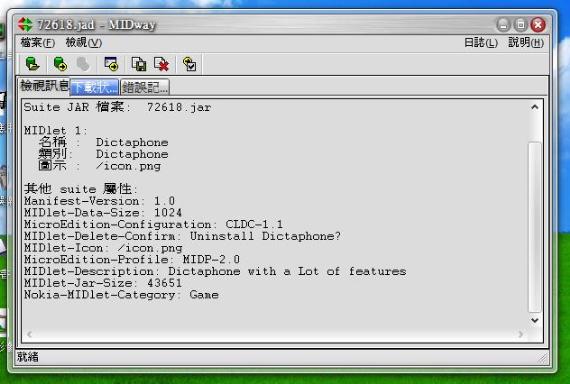This screenshot has height=384, width=570.
Task: Click the horizontal scrollbar right arrow
Action: tap(521, 334)
